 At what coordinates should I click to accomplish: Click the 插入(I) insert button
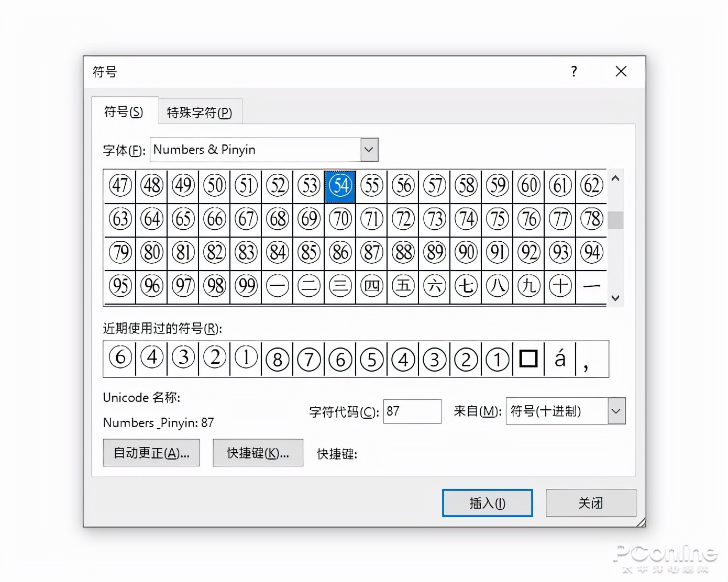tap(487, 502)
